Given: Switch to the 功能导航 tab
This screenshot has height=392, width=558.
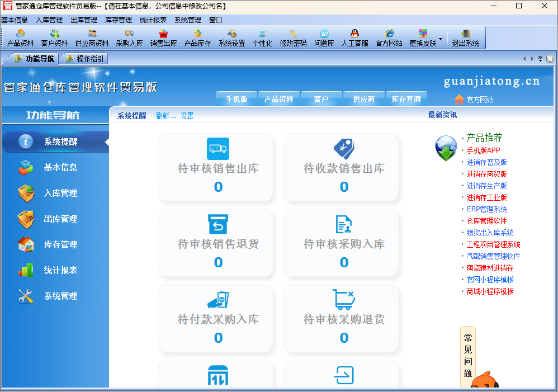Looking at the screenshot, I should click(x=34, y=59).
